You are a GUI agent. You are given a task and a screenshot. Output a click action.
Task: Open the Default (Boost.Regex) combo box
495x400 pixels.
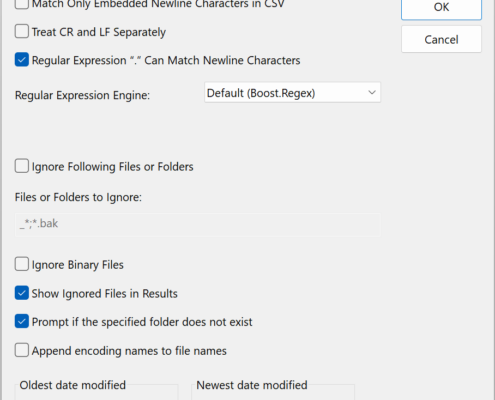coord(292,93)
